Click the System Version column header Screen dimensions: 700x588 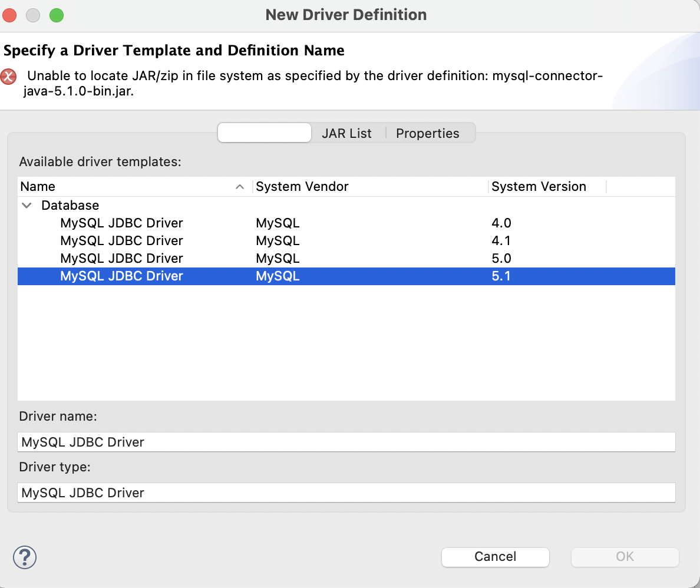pos(547,187)
